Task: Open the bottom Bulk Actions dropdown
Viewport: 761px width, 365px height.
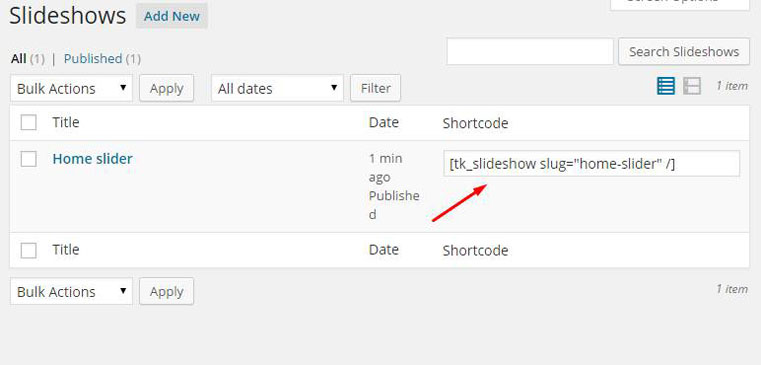Action: [71, 291]
